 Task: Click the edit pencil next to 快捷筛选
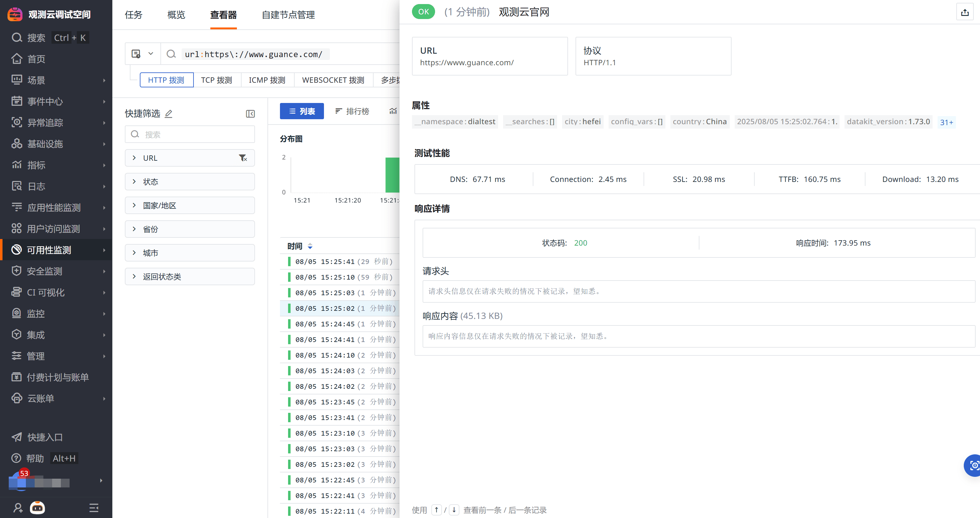click(x=169, y=114)
